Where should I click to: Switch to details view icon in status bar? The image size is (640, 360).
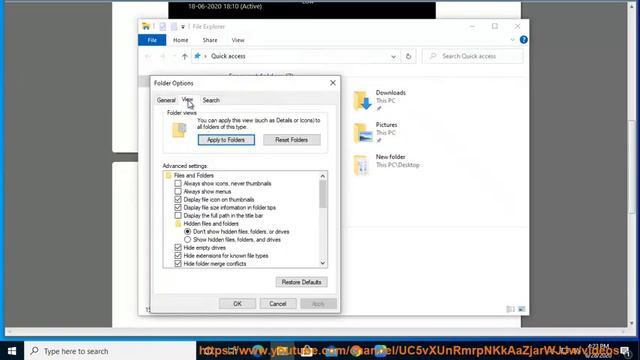pyautogui.click(x=510, y=309)
